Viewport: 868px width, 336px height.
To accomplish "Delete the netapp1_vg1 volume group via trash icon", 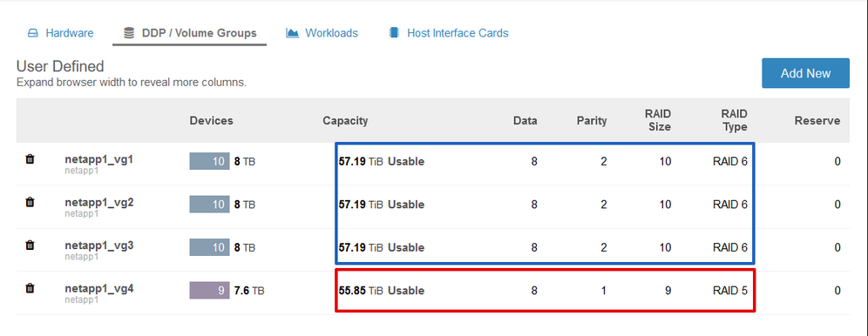I will [30, 159].
